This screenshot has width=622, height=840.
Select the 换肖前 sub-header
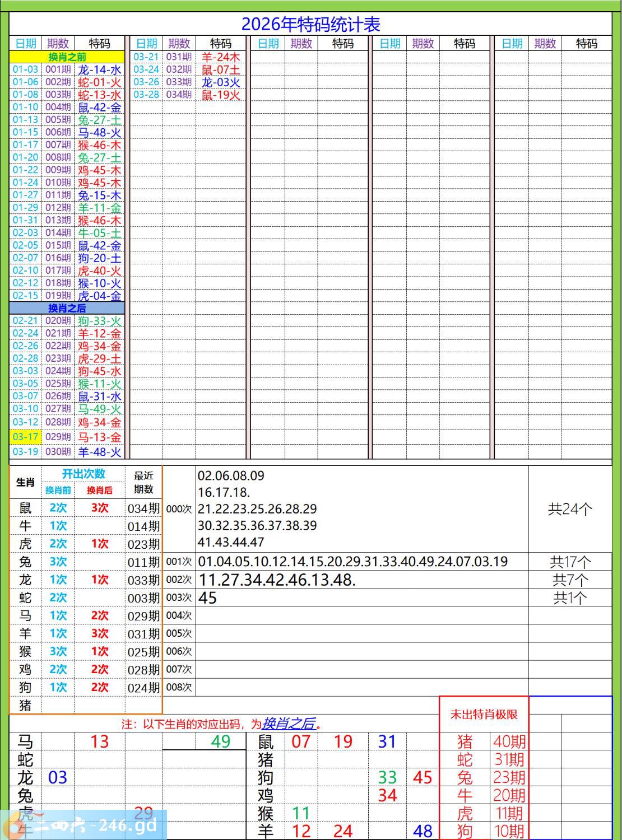pyautogui.click(x=58, y=490)
